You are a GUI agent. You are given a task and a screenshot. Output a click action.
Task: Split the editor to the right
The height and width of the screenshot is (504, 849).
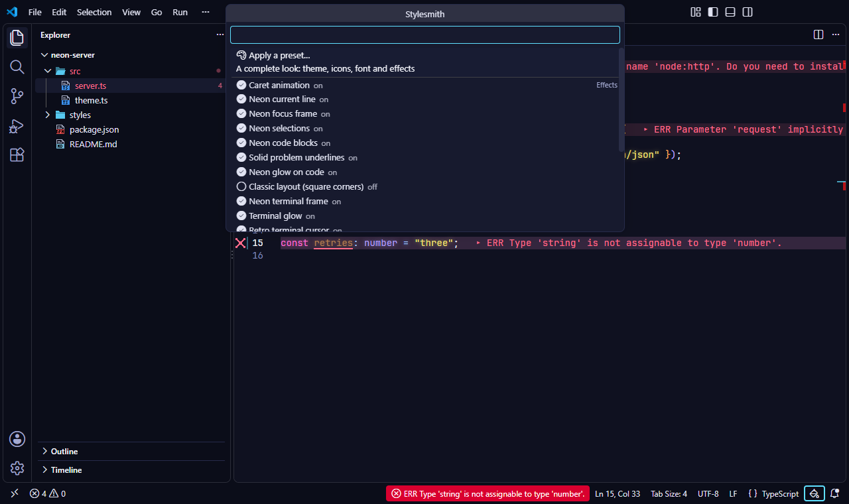(818, 34)
